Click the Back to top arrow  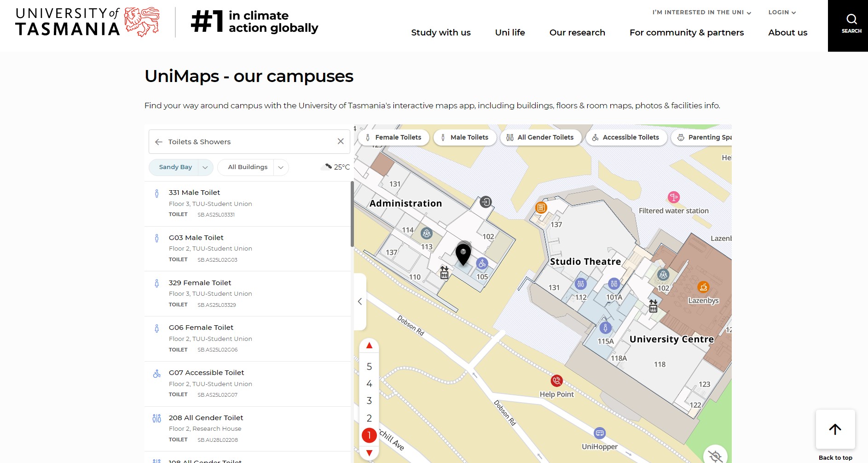click(835, 429)
